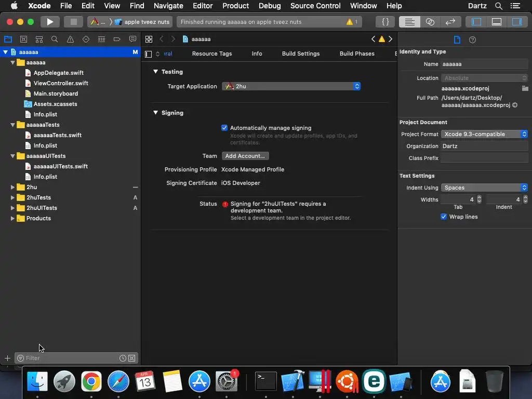
Task: Toggle Automatically manage signing checkbox
Action: [x=224, y=128]
